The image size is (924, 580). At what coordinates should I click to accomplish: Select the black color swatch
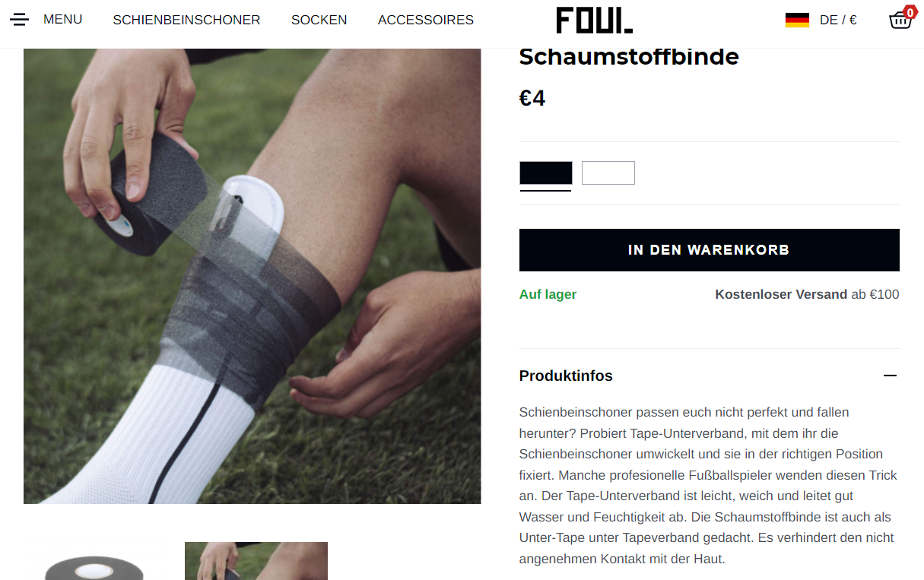[x=546, y=173]
